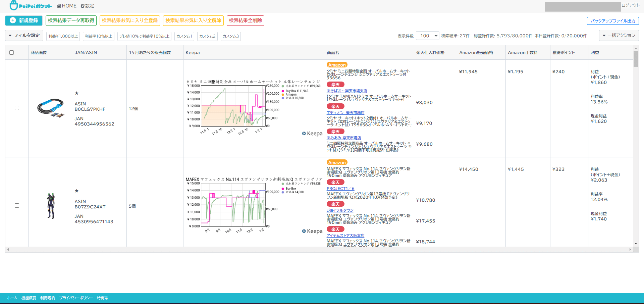This screenshot has height=304, width=644.
Task: Open the 一括アクション dropdown
Action: click(619, 36)
